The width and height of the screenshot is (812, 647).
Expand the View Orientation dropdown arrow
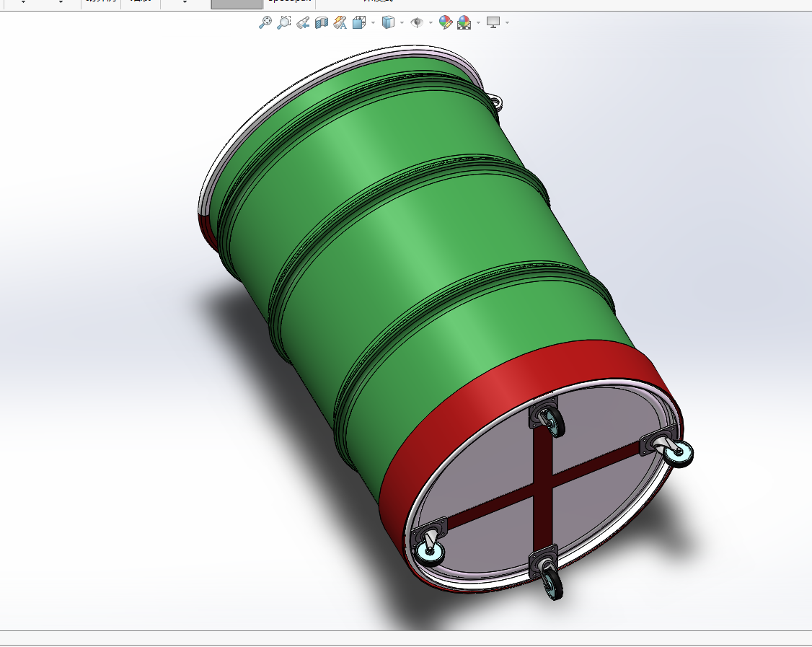[373, 23]
